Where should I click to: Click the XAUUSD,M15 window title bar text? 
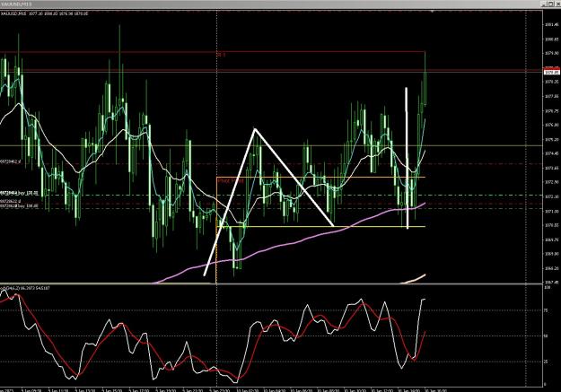(16, 4)
